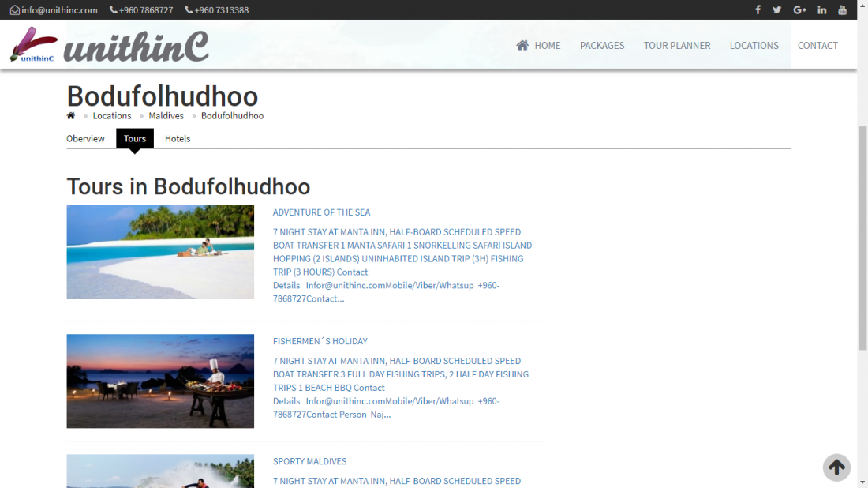Open the Facebook social icon
Viewport: 868px width, 488px height.
click(758, 10)
